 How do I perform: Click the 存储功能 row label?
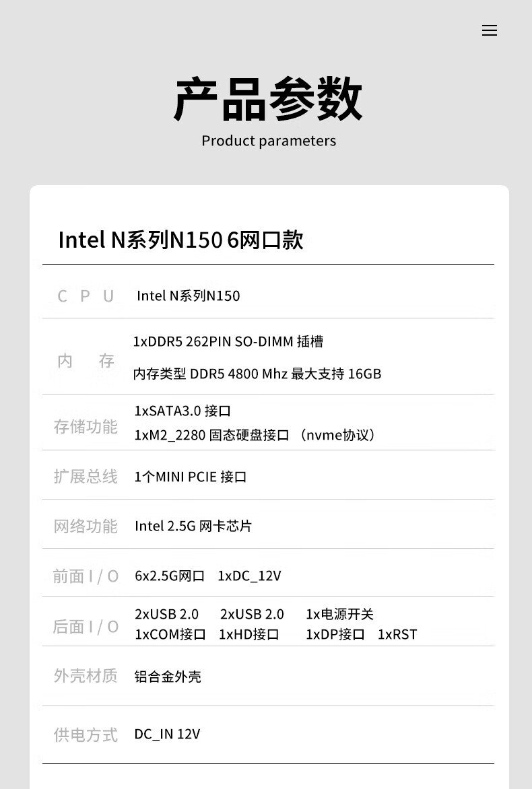pyautogui.click(x=86, y=427)
